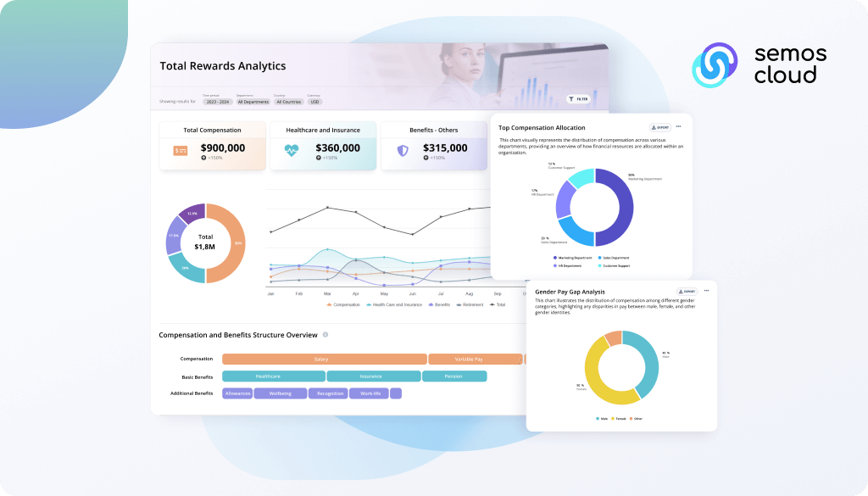Toggle Health Care and Insurance legend entry
This screenshot has height=496, width=868.
(394, 304)
